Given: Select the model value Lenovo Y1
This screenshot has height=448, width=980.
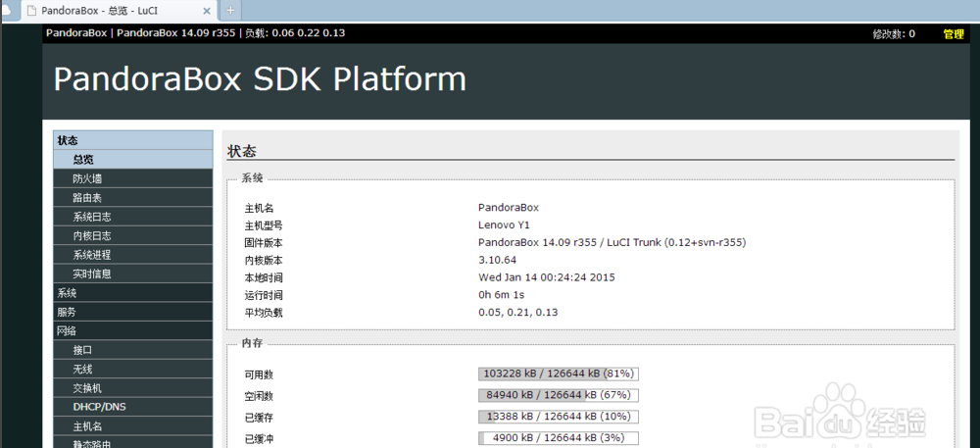Looking at the screenshot, I should coord(504,224).
